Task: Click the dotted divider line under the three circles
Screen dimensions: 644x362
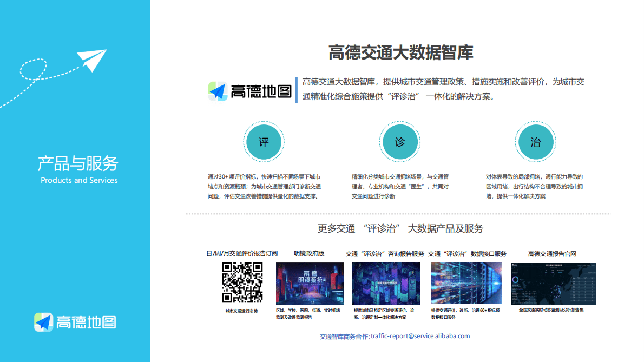Action: (400, 214)
